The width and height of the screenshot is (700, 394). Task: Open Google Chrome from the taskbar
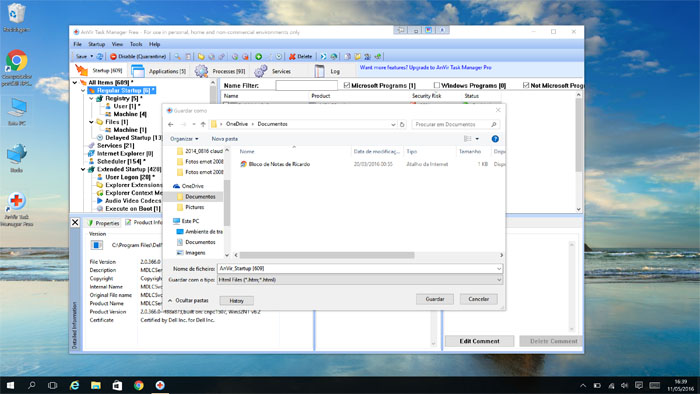pyautogui.click(x=139, y=385)
